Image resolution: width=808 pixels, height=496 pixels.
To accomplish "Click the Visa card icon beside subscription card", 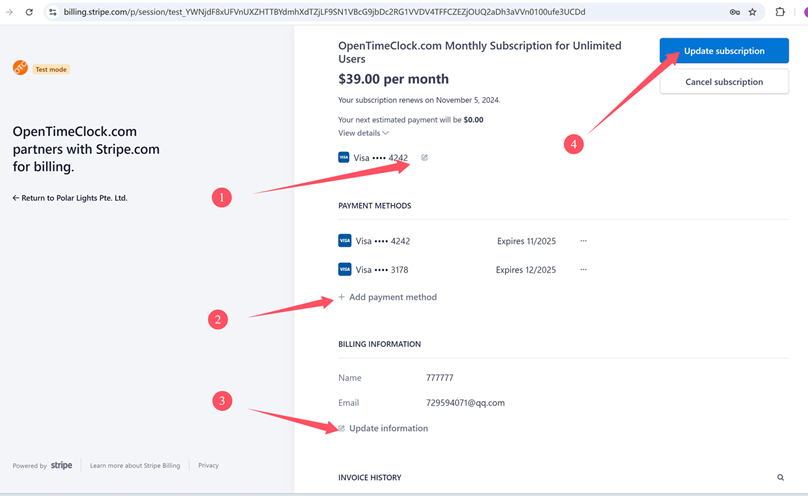I will click(344, 157).
